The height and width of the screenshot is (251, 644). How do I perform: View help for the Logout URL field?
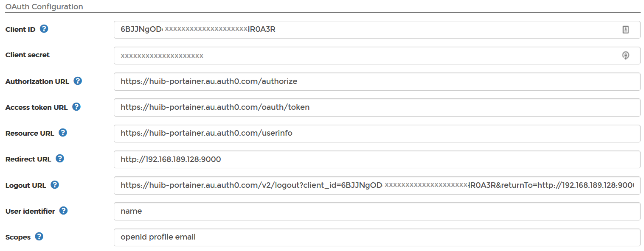pos(54,184)
